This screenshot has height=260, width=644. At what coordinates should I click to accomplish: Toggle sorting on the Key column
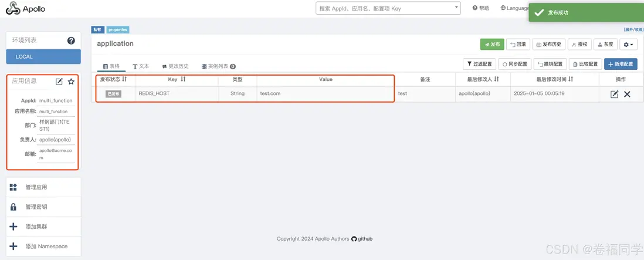(x=183, y=79)
